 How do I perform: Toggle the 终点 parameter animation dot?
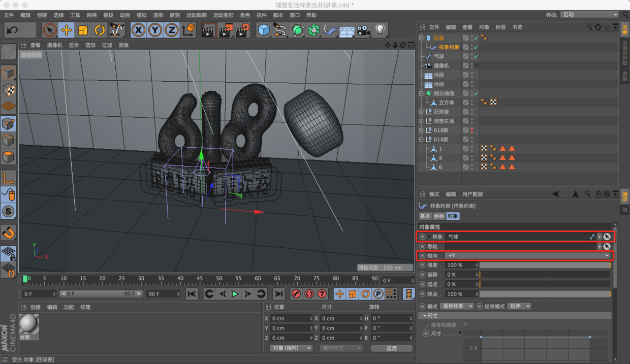[x=422, y=294]
